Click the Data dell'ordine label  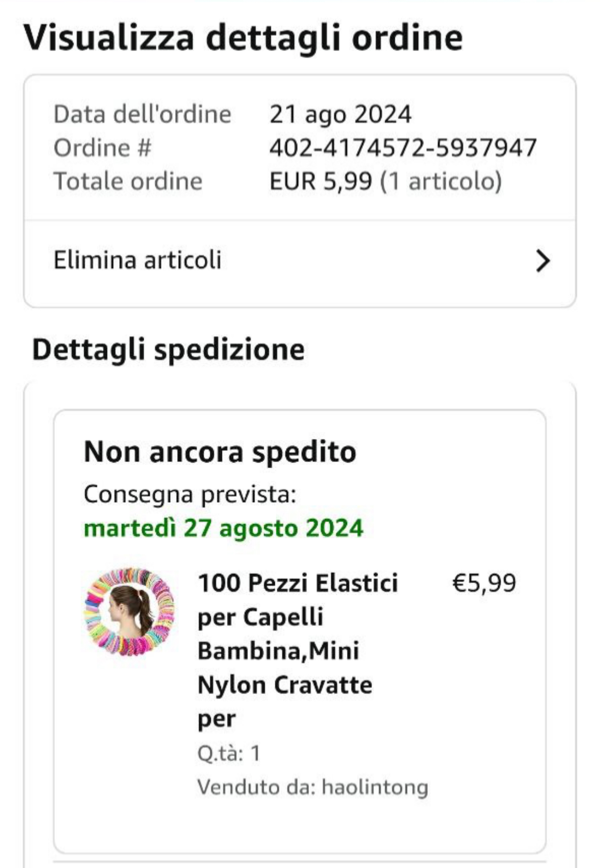click(x=142, y=114)
